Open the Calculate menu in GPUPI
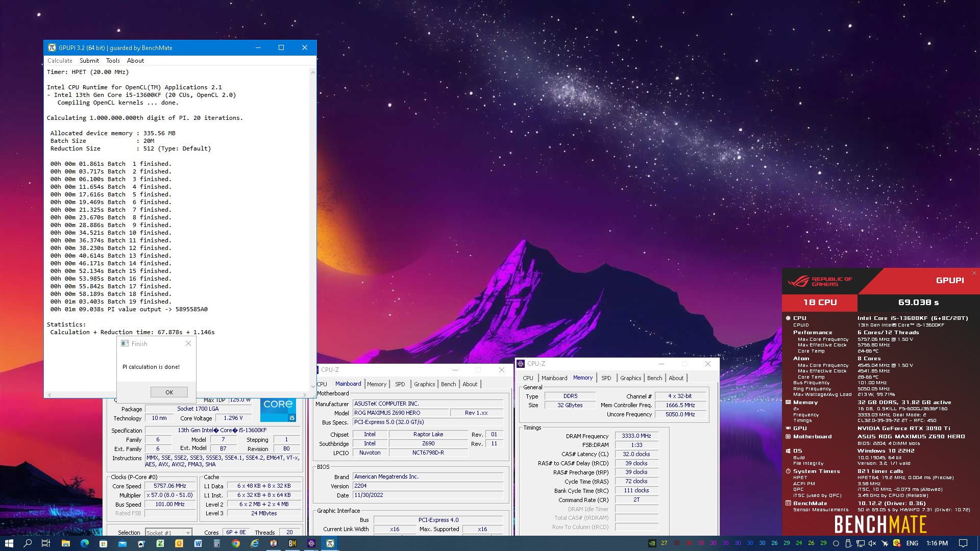 point(60,60)
